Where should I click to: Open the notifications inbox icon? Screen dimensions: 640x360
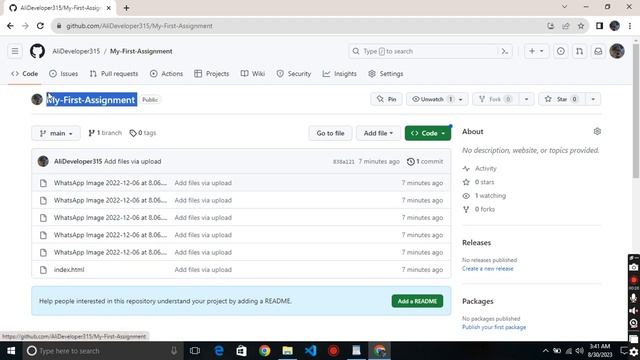(x=598, y=51)
